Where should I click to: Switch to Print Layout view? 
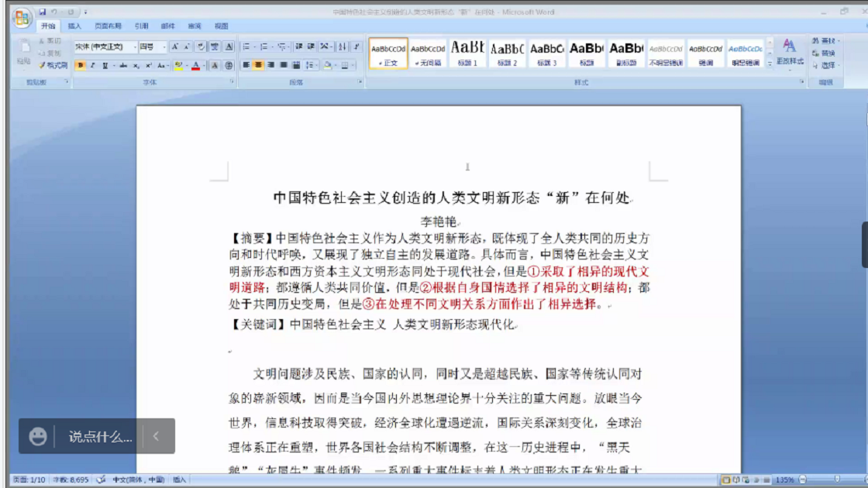click(725, 479)
